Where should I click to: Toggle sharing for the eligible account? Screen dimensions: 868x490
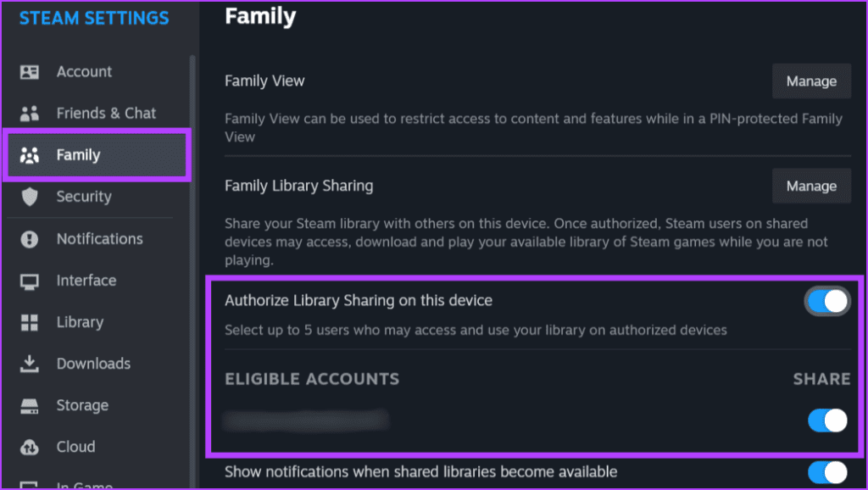826,420
